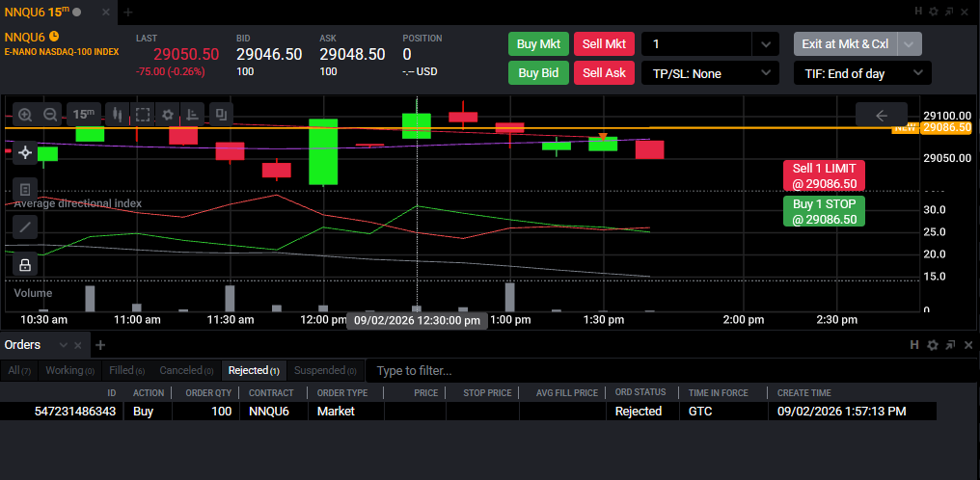Click the scroll-to-latest arrow button

(x=882, y=115)
